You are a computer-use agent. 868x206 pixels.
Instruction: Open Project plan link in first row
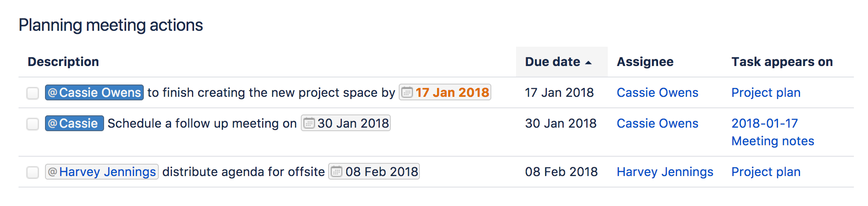pos(766,92)
